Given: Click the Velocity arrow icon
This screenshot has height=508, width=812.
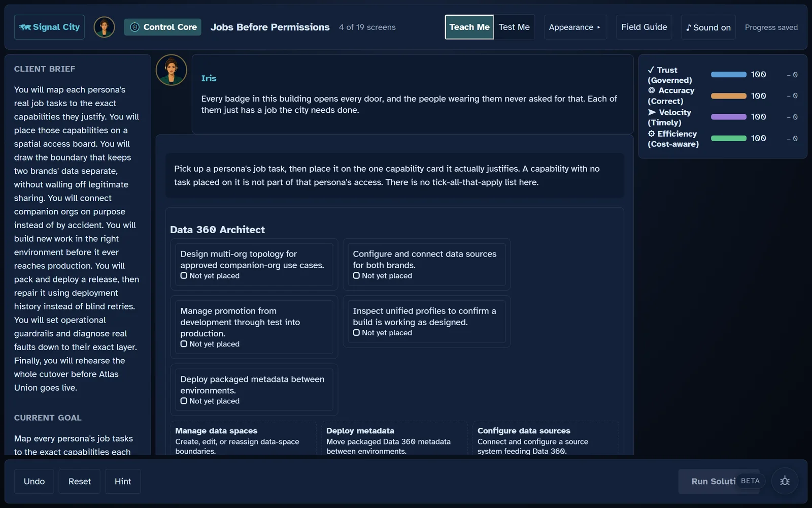Looking at the screenshot, I should click(652, 112).
